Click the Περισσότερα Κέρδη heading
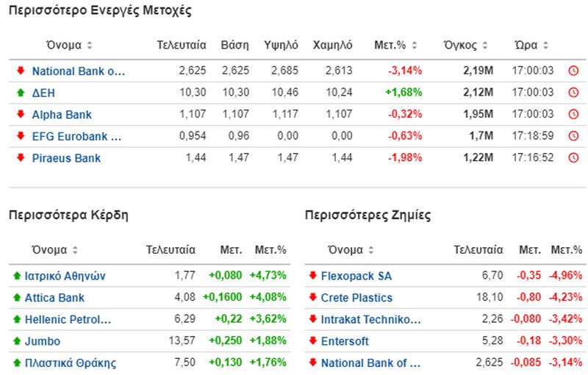 (x=68, y=215)
